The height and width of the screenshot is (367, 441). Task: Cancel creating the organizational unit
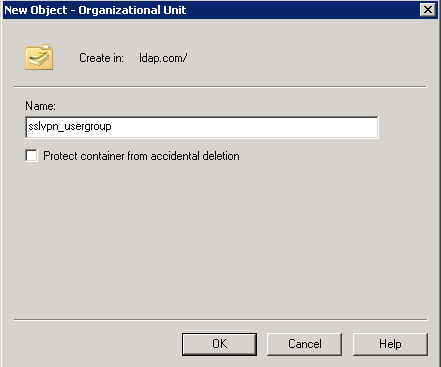click(x=305, y=344)
